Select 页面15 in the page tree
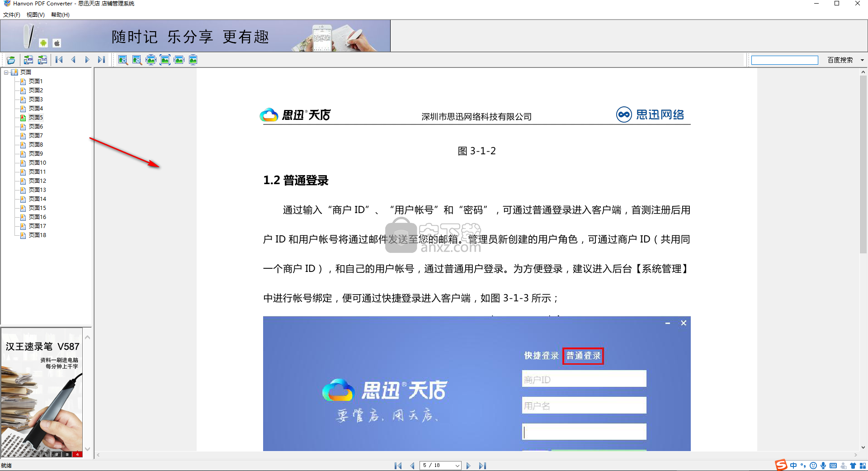 pyautogui.click(x=37, y=208)
